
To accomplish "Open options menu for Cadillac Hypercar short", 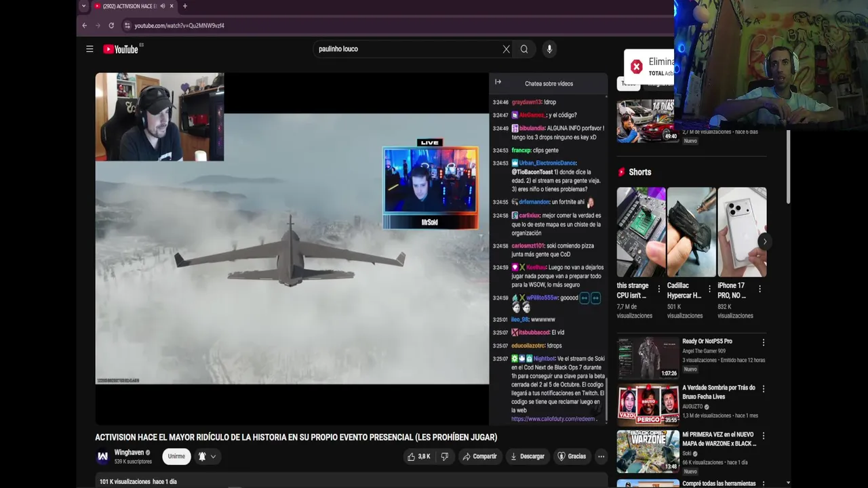I will [709, 289].
